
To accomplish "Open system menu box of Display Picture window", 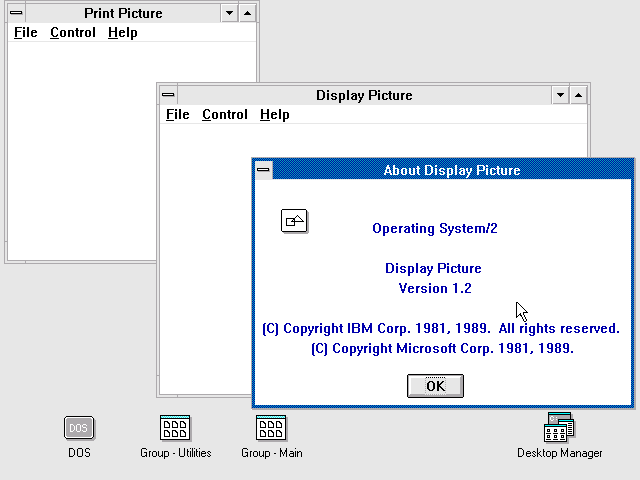I will pyautogui.click(x=168, y=95).
